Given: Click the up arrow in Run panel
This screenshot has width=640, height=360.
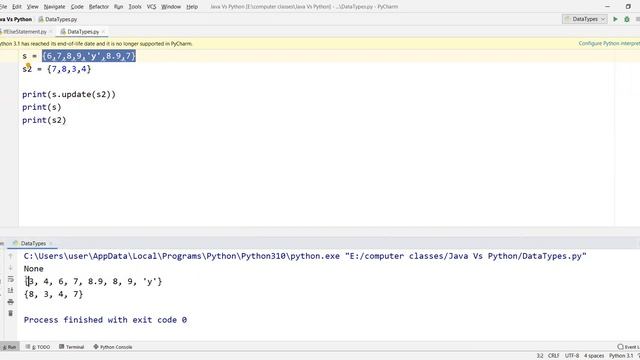Looking at the screenshot, I should (11, 256).
